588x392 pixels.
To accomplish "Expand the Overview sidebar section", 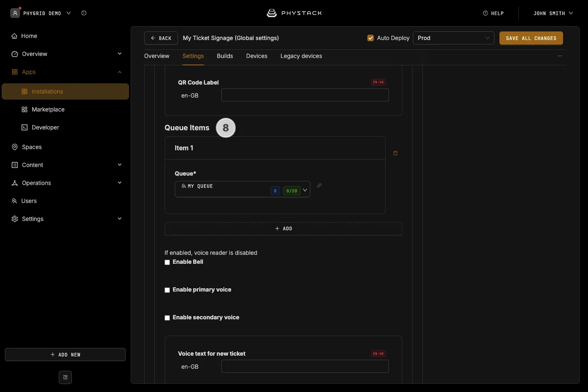I will [x=120, y=54].
